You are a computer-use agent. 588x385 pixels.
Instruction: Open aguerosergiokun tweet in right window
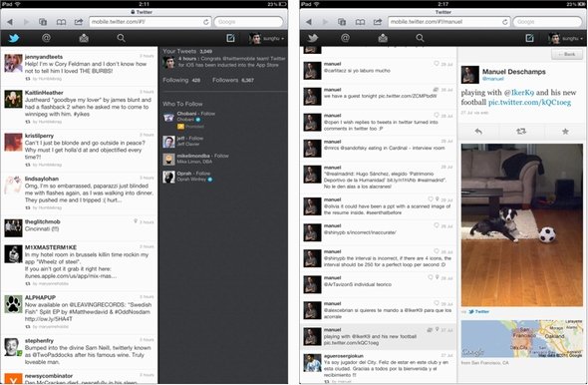379,367
